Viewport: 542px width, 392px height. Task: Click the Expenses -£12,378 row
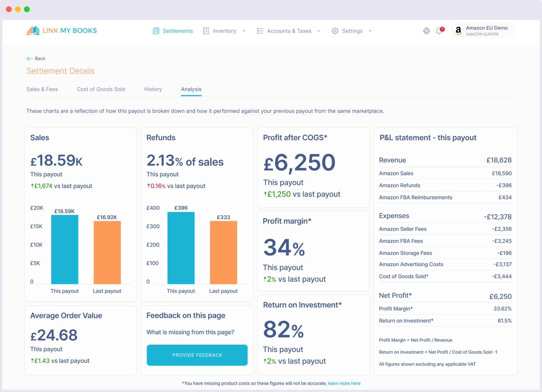point(445,216)
